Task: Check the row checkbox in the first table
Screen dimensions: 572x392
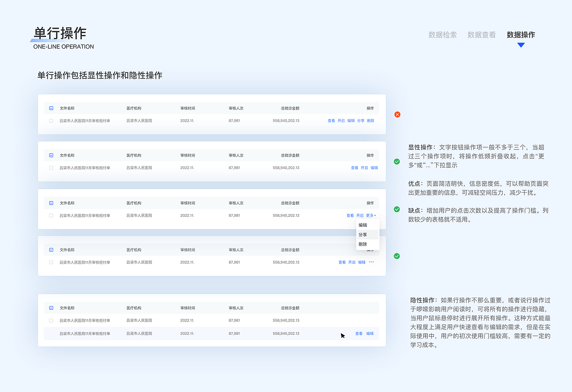Action: (50, 120)
